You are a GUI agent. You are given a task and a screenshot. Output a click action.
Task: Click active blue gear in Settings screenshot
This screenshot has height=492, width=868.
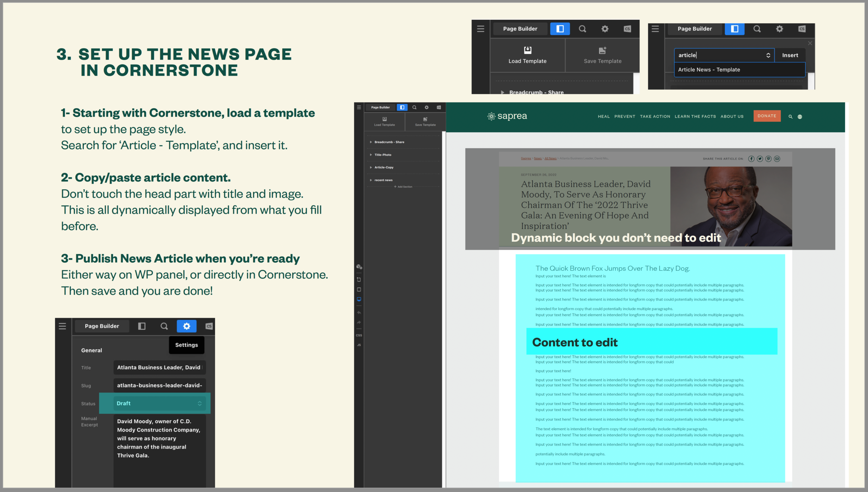pos(186,326)
